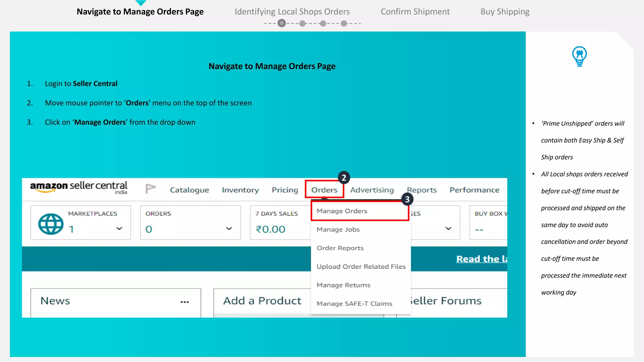Expand the Orders count dropdown chevron

point(229,228)
